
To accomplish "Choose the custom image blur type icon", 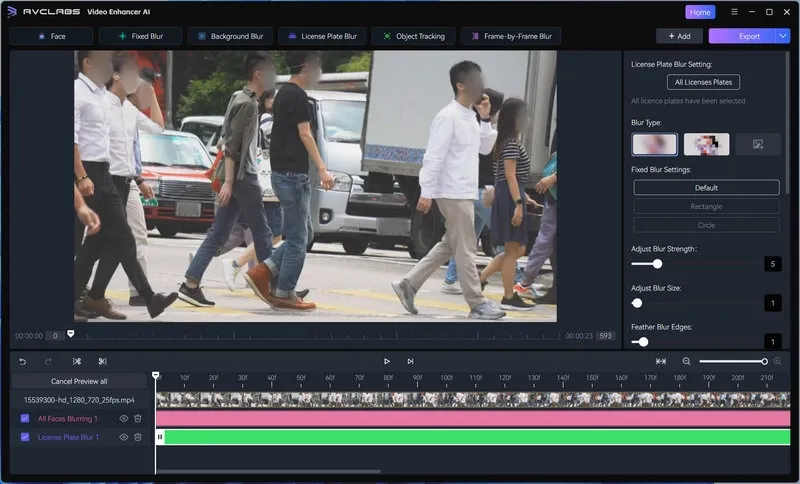I will click(758, 144).
